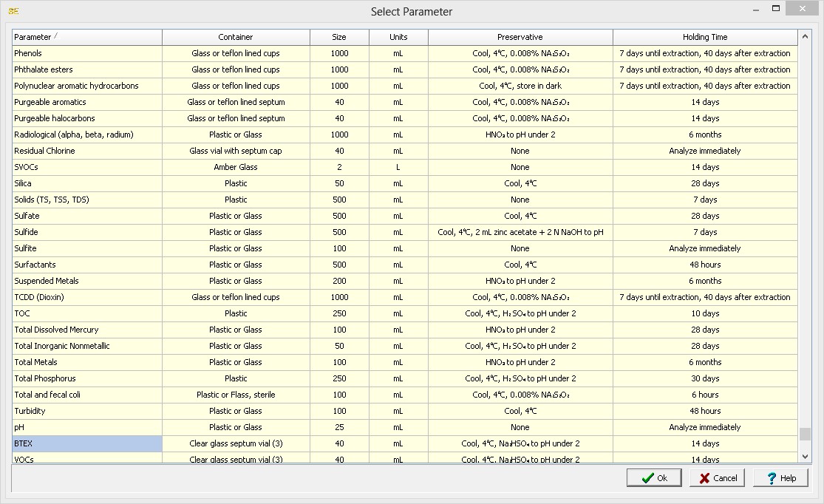
Task: Maximize the Select Parameter window
Action: pyautogui.click(x=776, y=9)
